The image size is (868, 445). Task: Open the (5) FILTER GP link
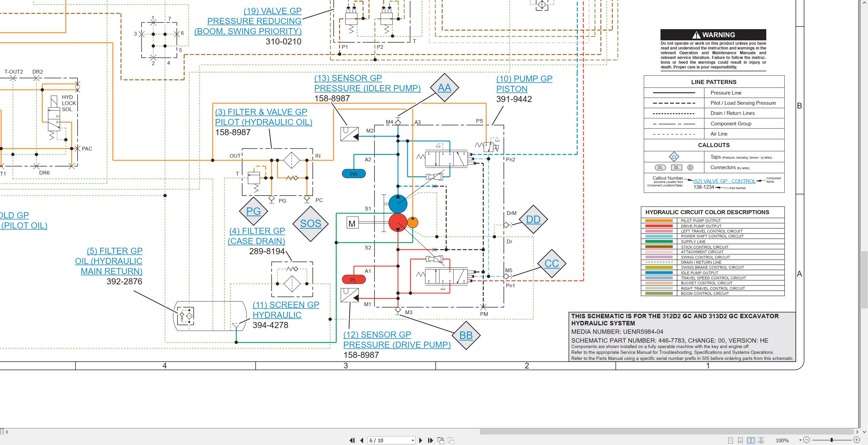[108, 261]
